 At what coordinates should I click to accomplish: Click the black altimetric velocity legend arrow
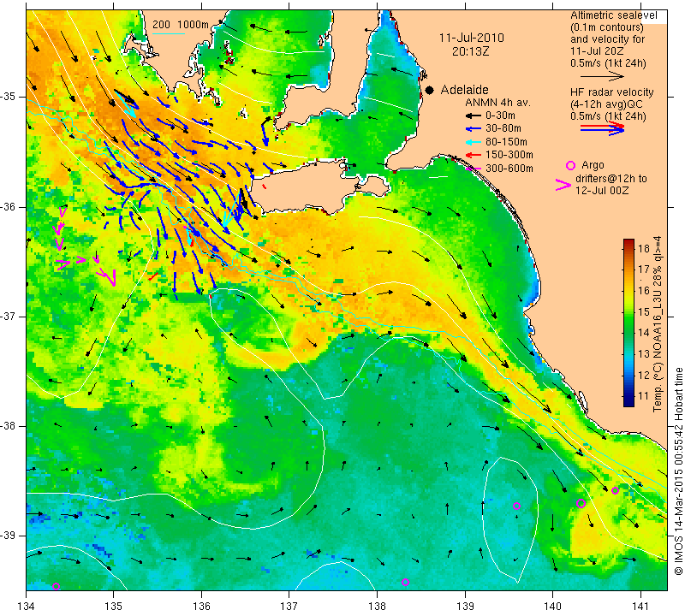click(602, 76)
